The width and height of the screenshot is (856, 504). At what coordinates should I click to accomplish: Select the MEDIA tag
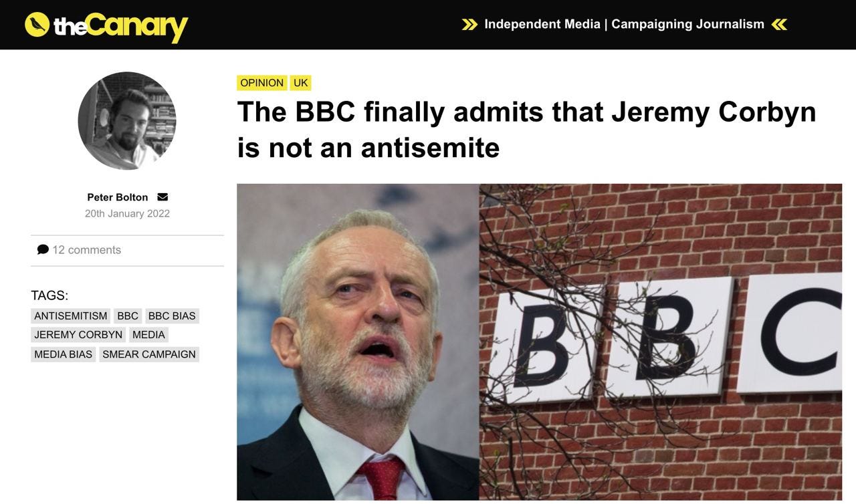pos(148,335)
